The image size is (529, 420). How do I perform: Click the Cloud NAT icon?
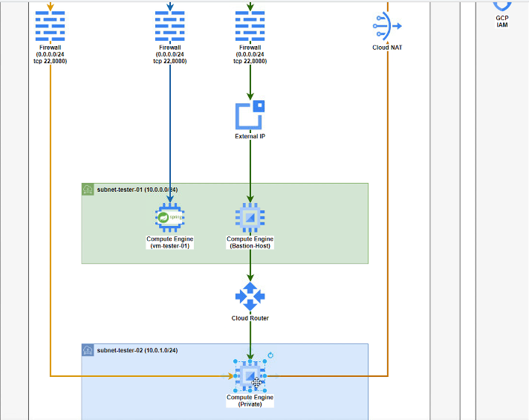(x=387, y=26)
